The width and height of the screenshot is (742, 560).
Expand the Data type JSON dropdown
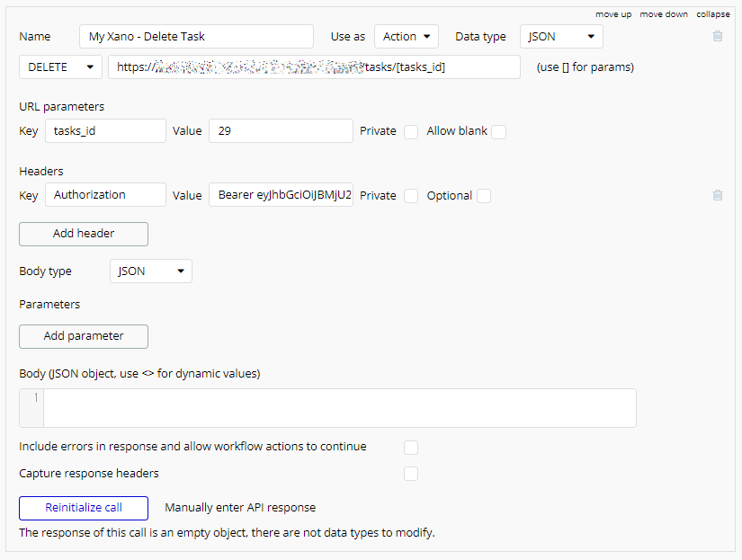pos(561,37)
